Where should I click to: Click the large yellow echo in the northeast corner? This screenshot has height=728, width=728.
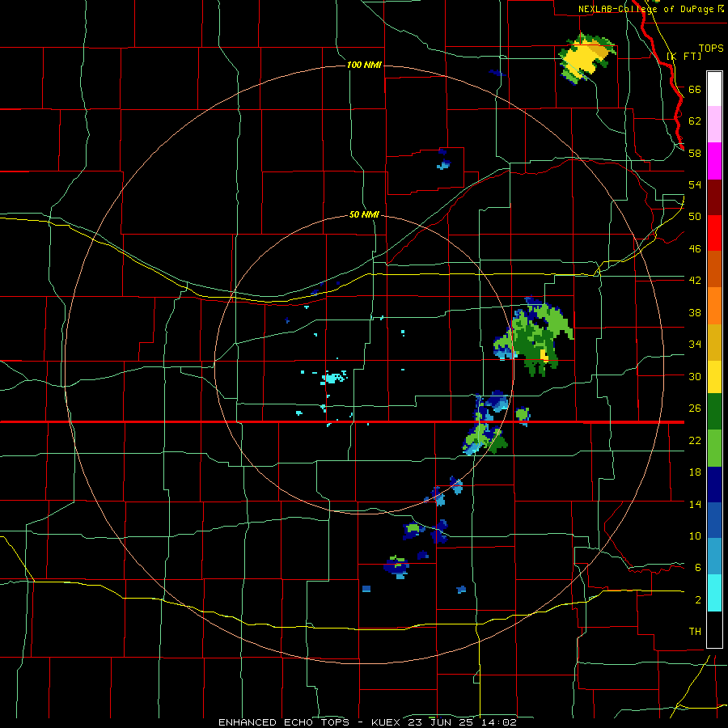[x=585, y=57]
